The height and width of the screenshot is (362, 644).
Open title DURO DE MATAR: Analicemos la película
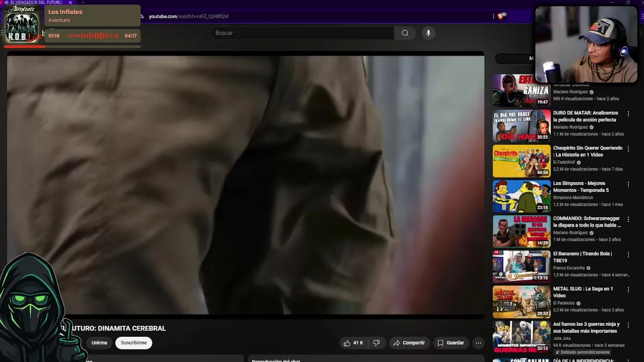point(586,116)
